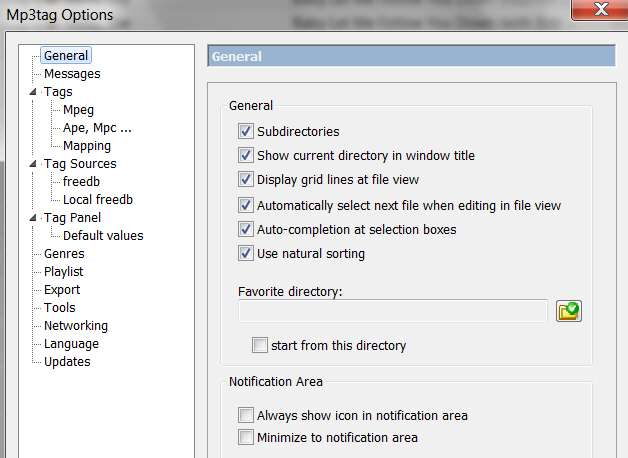Collapse the Tag Sources tree node

point(33,164)
